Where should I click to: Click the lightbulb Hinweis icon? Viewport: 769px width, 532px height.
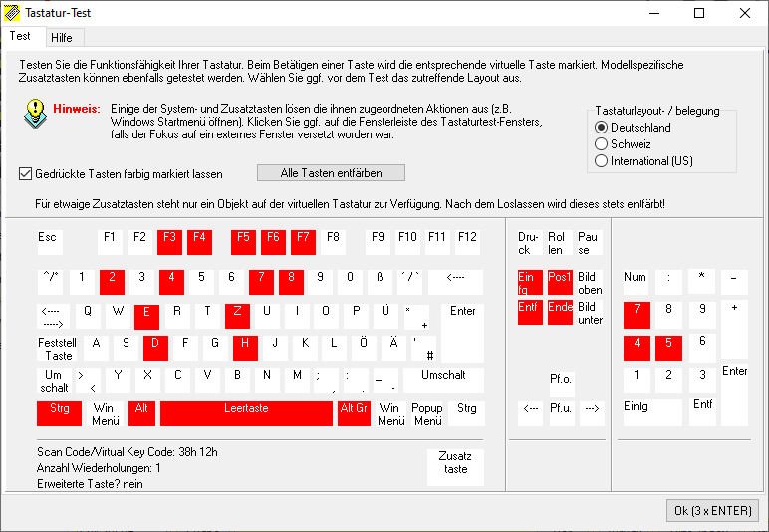pos(35,114)
